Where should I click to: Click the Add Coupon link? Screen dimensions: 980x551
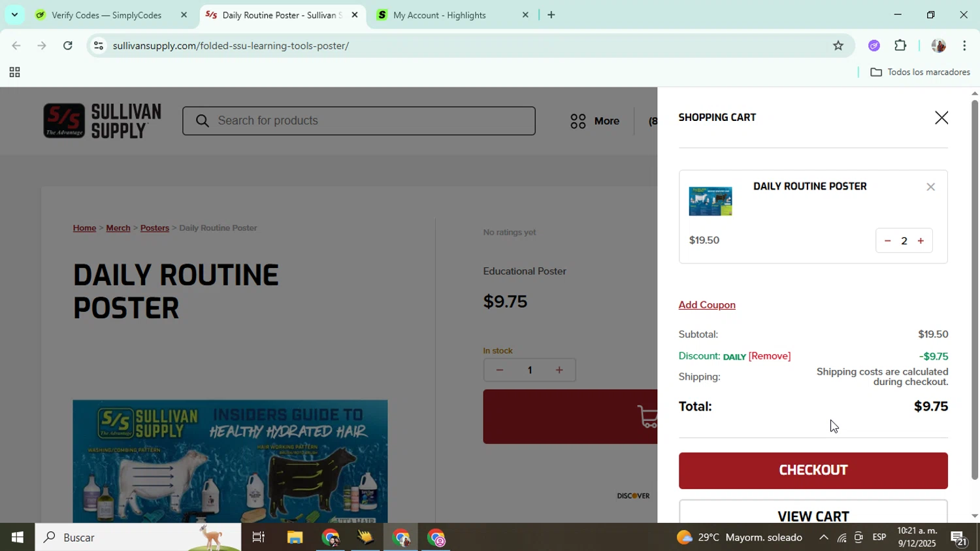coord(707,305)
